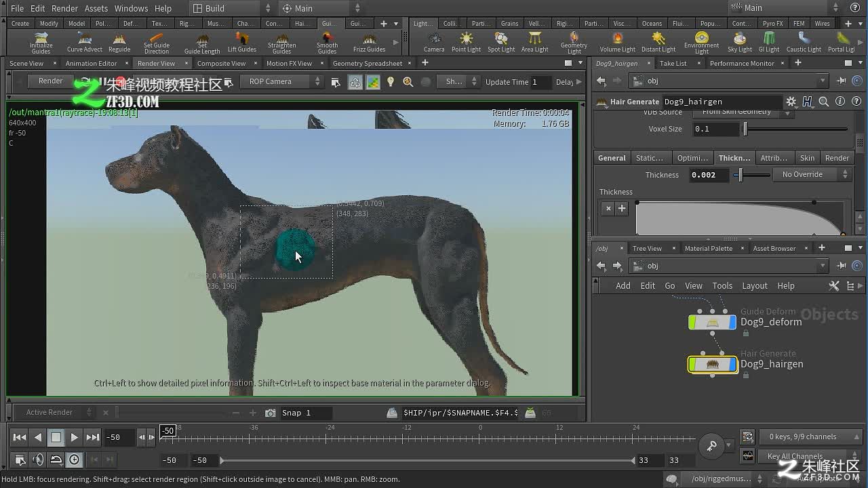Toggle list-mode icon in network editor toolbar
Image resolution: width=868 pixels, height=488 pixels.
pyautogui.click(x=850, y=286)
